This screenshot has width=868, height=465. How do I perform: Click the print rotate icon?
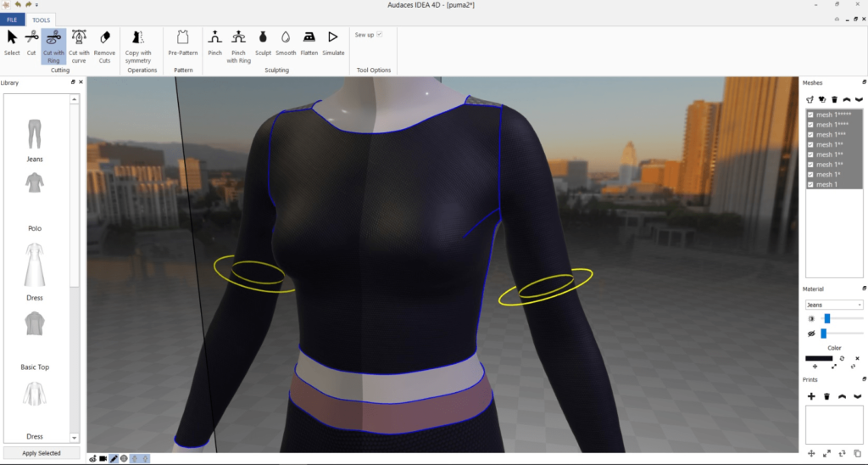pos(842,453)
